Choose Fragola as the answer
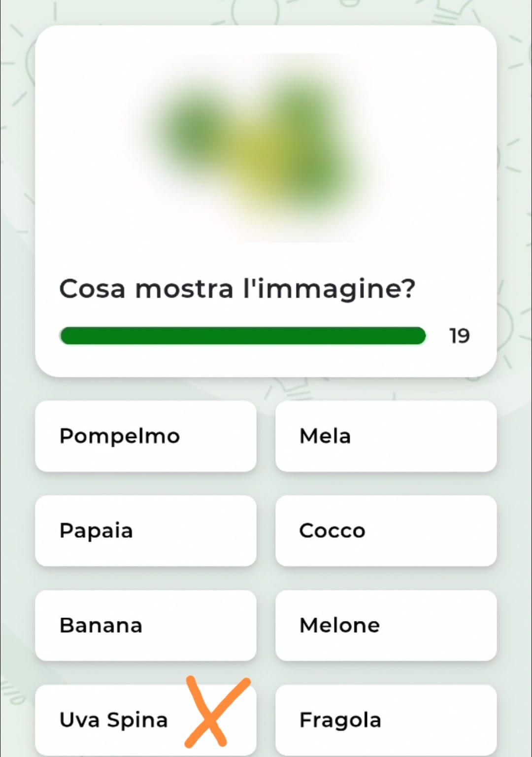This screenshot has width=532, height=757. click(386, 720)
